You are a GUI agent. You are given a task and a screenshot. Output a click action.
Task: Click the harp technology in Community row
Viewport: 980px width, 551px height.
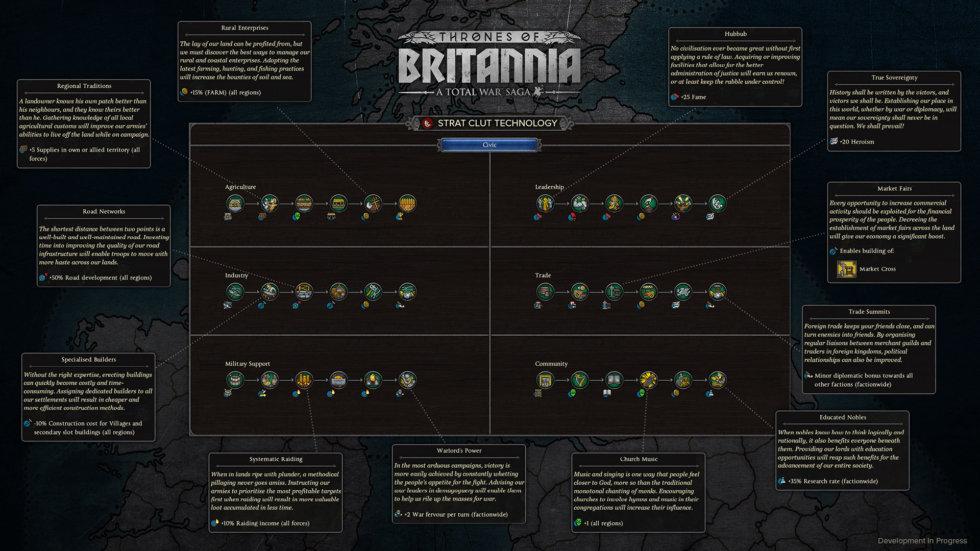(579, 380)
